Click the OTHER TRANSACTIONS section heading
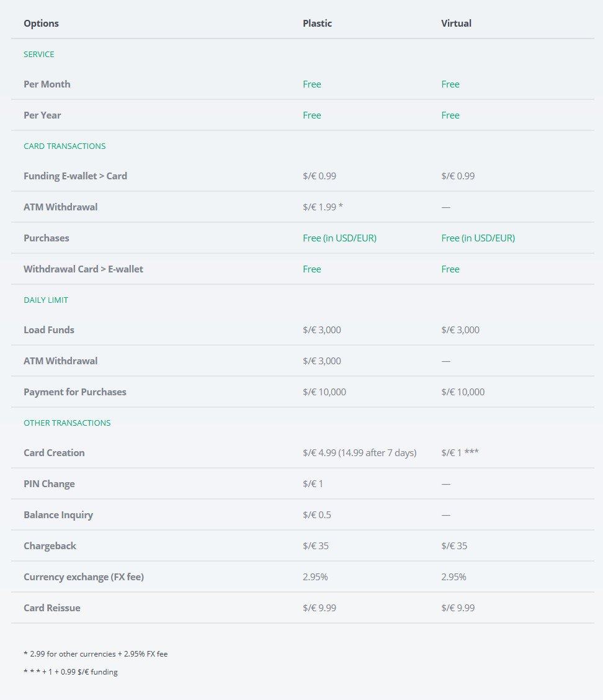603x700 pixels. click(x=67, y=423)
